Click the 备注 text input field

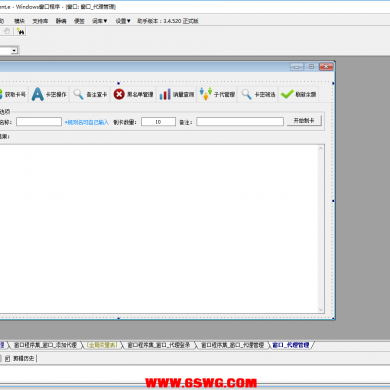tap(240, 122)
